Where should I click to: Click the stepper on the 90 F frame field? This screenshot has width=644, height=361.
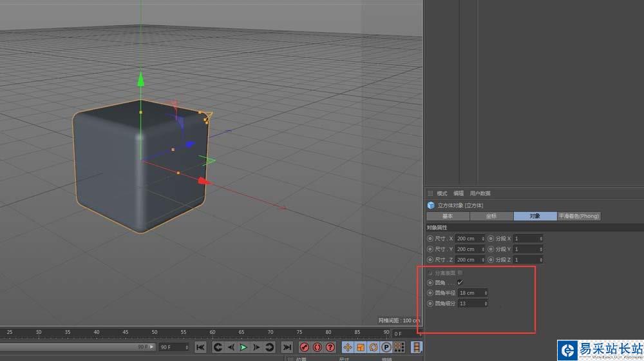(x=187, y=347)
